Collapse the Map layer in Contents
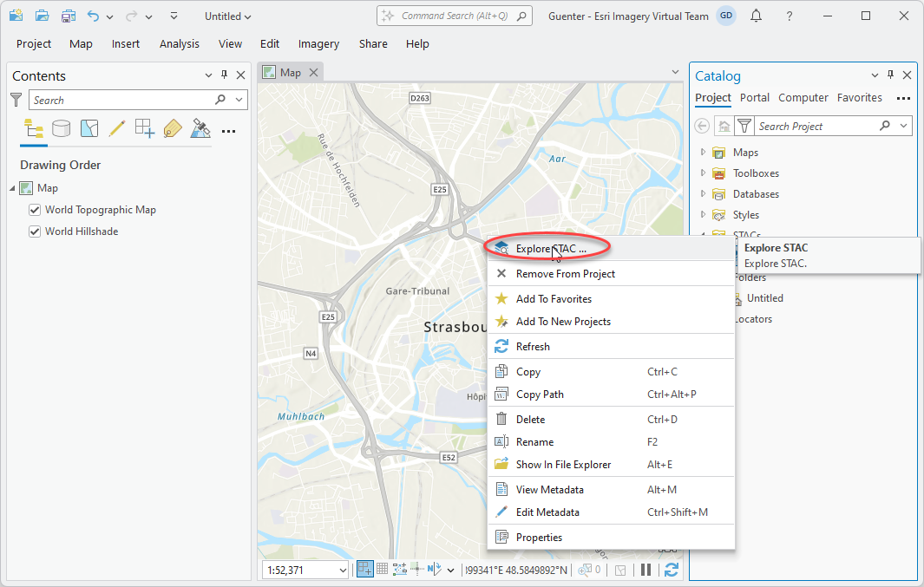The width and height of the screenshot is (924, 587). [x=12, y=187]
